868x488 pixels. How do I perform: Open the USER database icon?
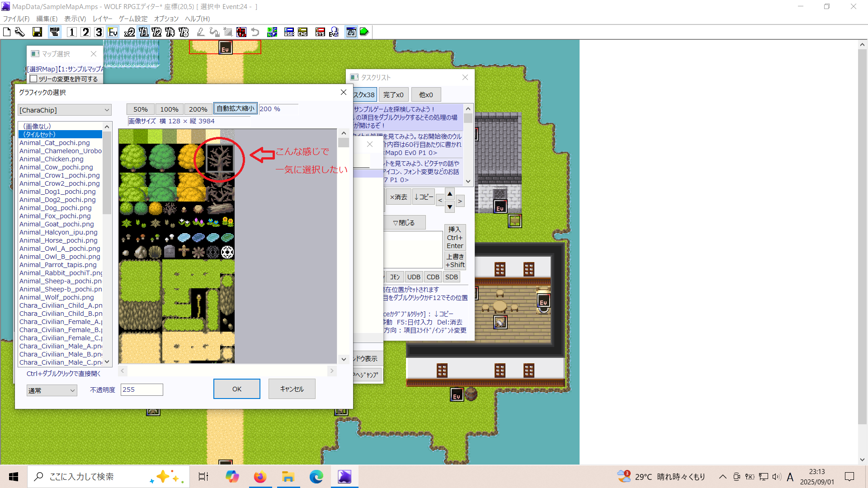point(289,32)
